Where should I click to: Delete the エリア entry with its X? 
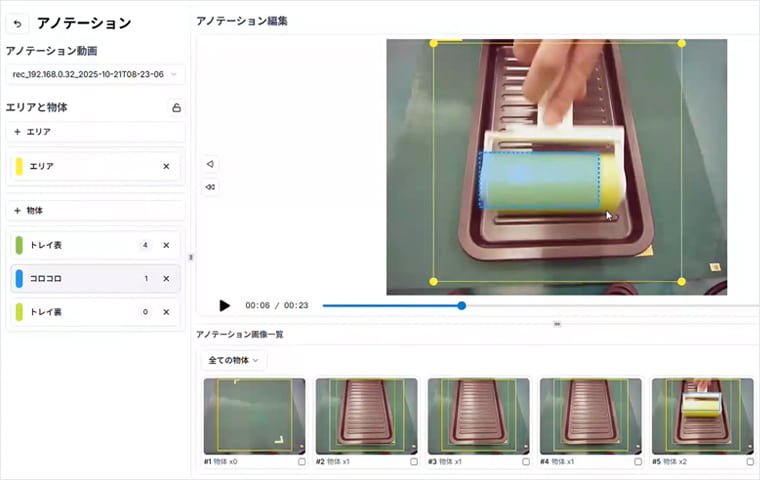(166, 166)
